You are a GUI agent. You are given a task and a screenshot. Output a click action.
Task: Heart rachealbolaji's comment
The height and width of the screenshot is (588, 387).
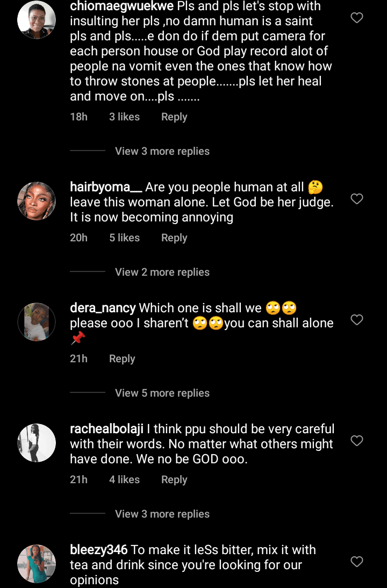[x=356, y=441]
